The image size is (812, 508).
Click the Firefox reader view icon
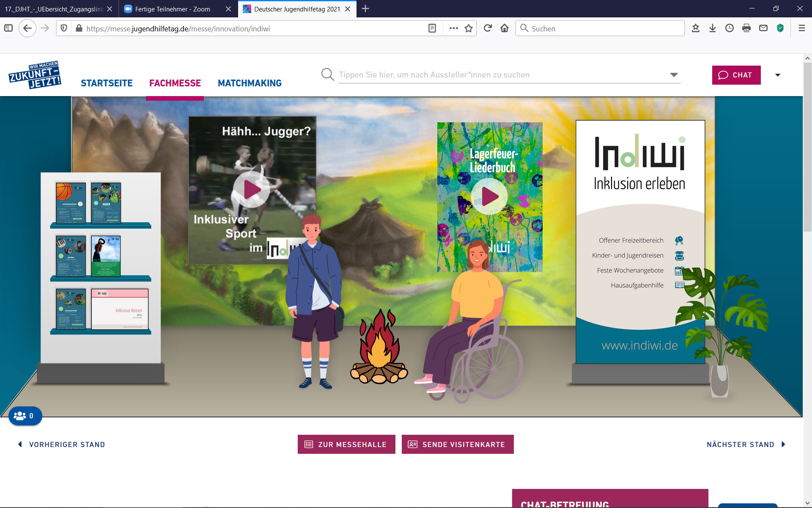click(432, 28)
